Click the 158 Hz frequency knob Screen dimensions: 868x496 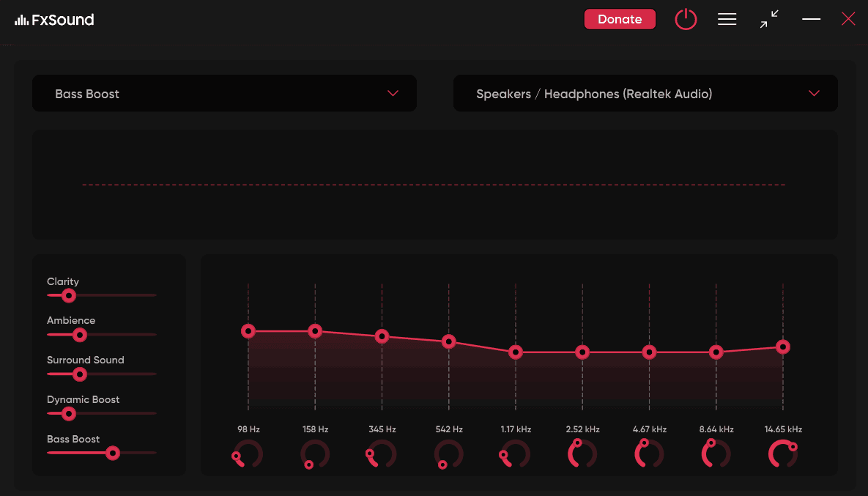(315, 454)
